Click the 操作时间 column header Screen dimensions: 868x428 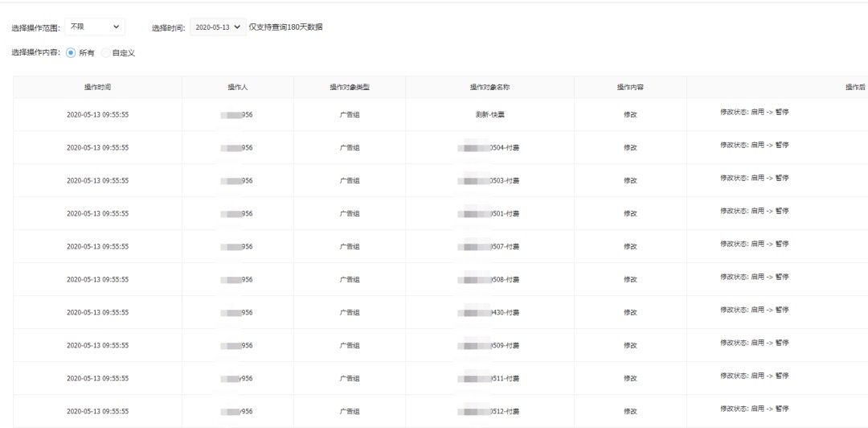click(97, 87)
